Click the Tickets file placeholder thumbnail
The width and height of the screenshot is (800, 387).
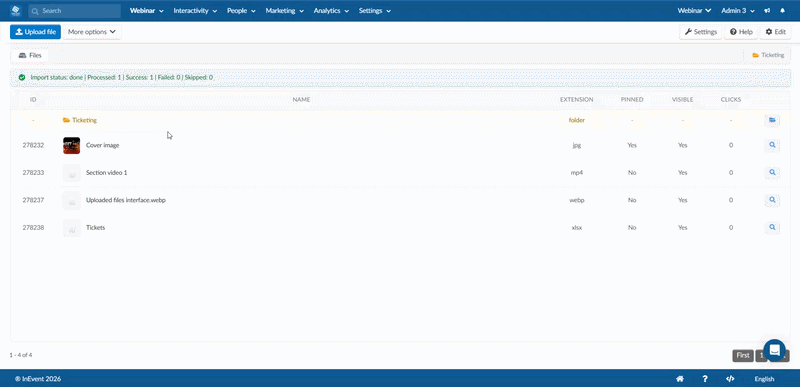point(71,228)
